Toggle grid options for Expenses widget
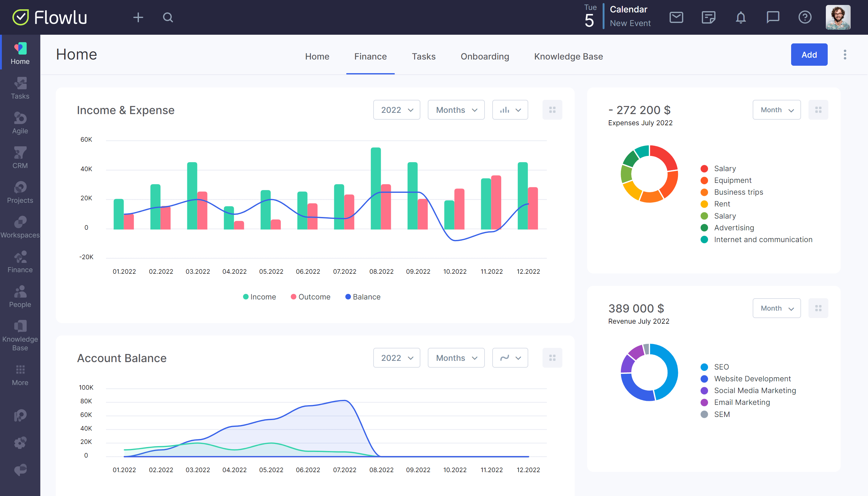Viewport: 868px width, 496px height. pos(818,110)
